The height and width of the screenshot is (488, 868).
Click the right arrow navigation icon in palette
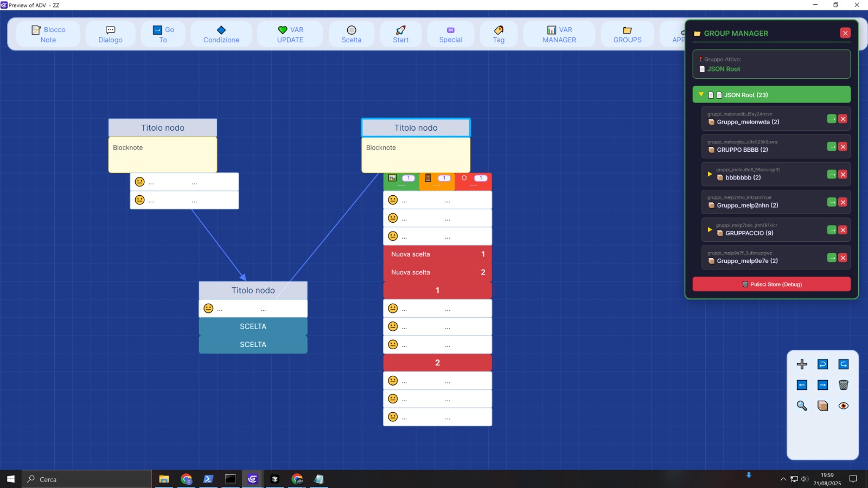822,385
